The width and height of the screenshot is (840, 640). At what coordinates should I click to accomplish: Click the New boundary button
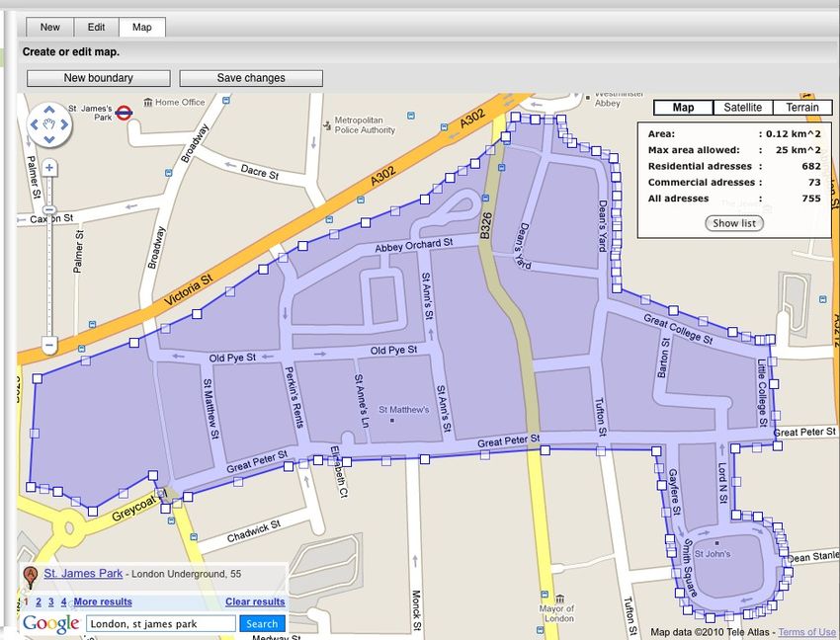(x=99, y=78)
